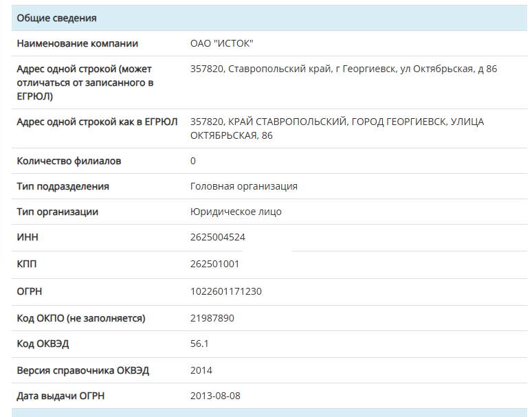This screenshot has height=417, width=532.
Task: Select value 'Головная организация'
Action: tap(244, 186)
